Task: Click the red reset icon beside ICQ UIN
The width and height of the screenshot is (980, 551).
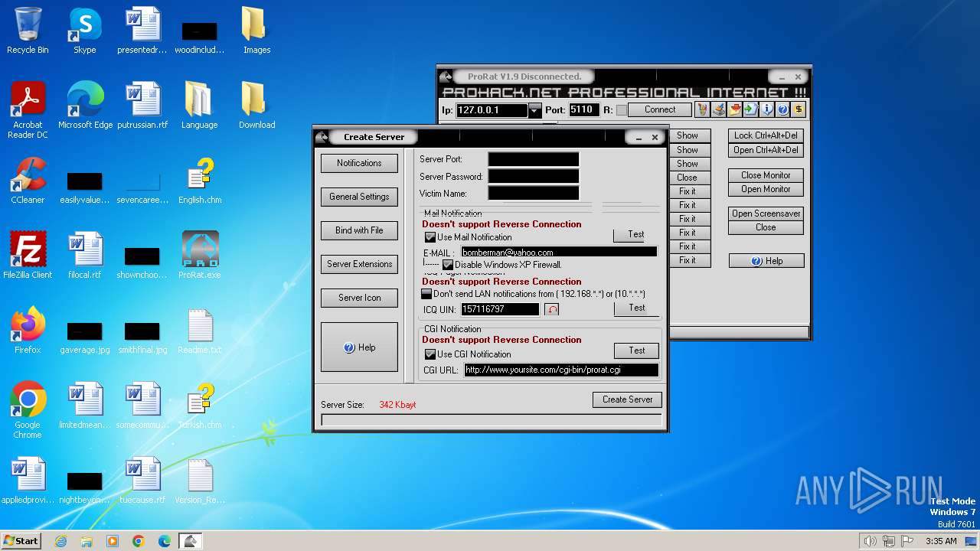Action: [x=552, y=309]
